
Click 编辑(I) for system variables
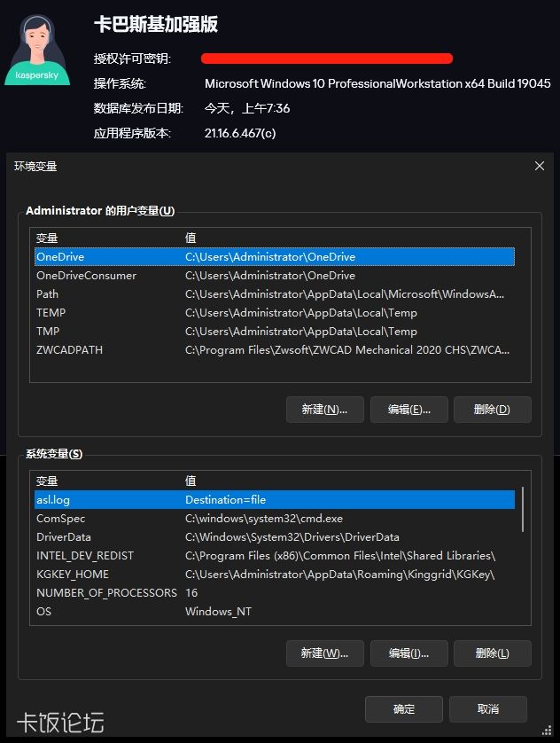408,653
